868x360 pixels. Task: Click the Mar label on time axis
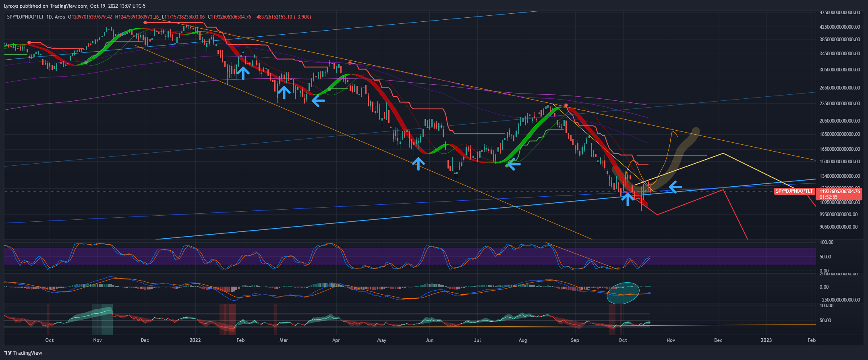click(284, 340)
